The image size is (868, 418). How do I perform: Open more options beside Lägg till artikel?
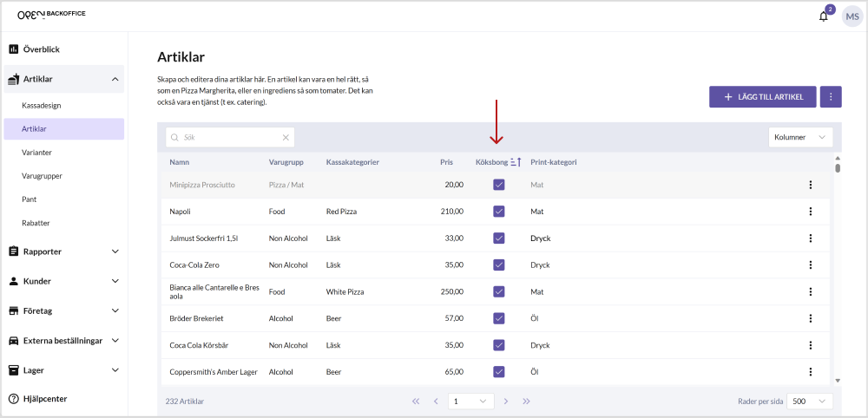coord(831,96)
